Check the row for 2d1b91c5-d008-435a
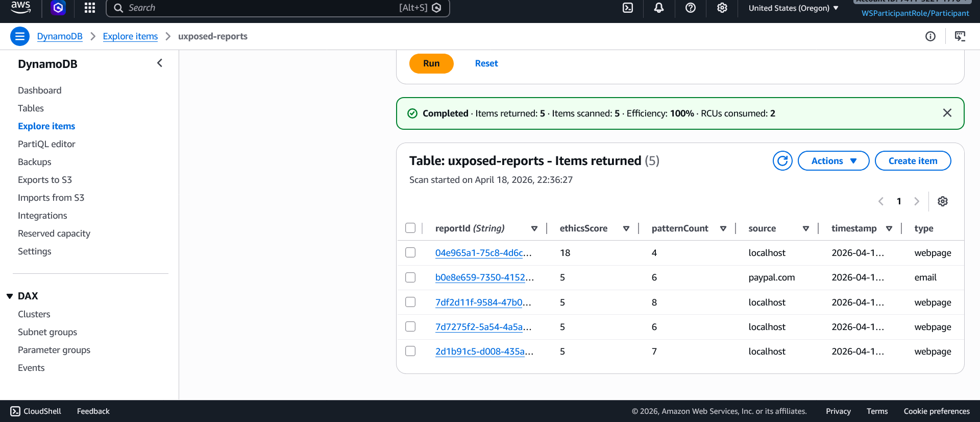This screenshot has height=422, width=980. (410, 351)
